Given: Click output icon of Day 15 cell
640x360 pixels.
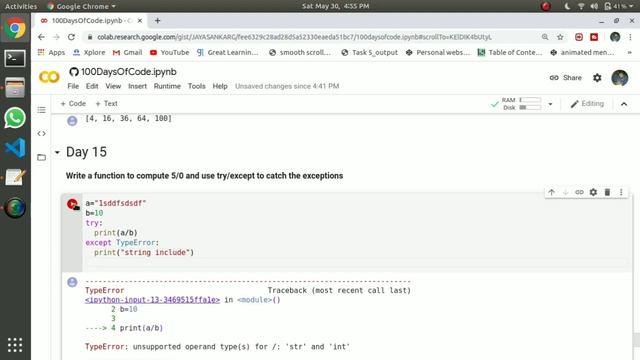Looking at the screenshot, I should [72, 282].
